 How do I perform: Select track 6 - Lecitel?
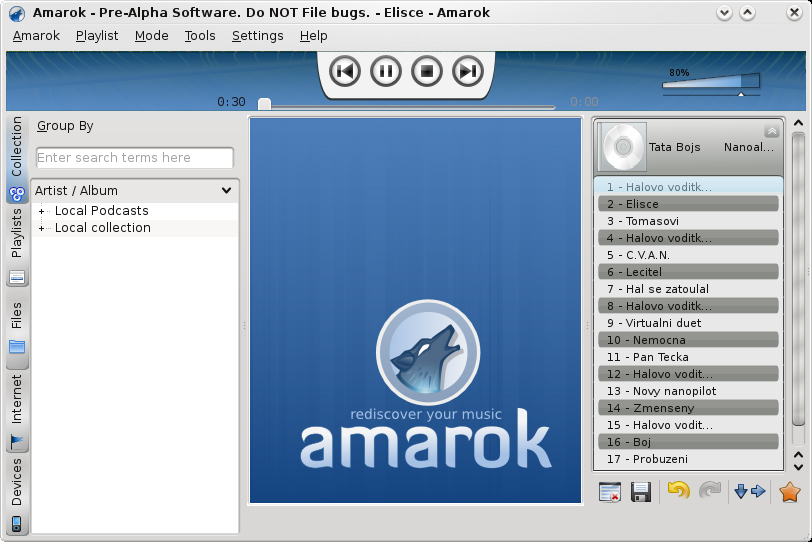688,272
